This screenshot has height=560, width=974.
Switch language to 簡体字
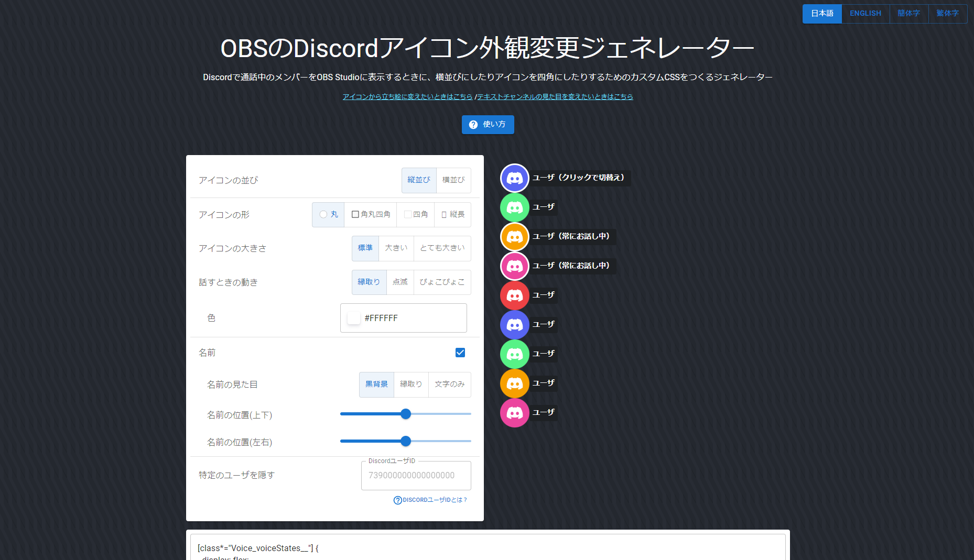pos(909,14)
